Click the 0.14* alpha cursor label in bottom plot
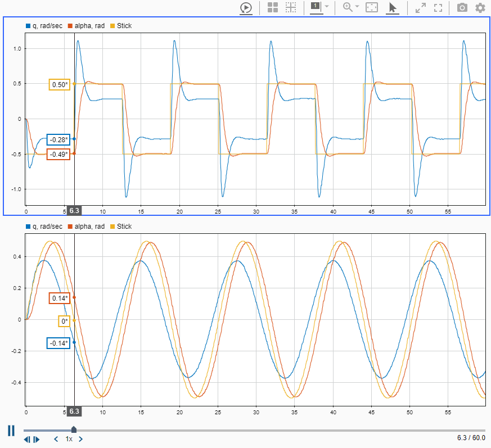Viewport: 491px width, 448px height. point(60,298)
